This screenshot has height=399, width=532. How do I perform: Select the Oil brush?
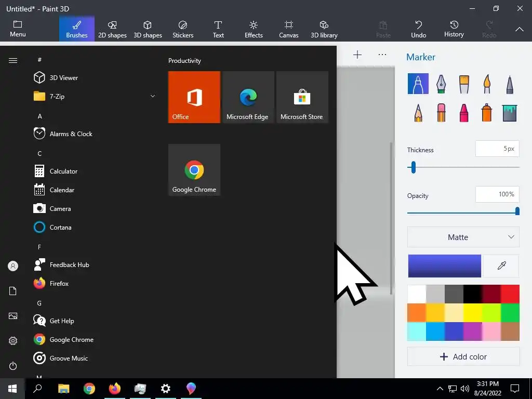464,84
